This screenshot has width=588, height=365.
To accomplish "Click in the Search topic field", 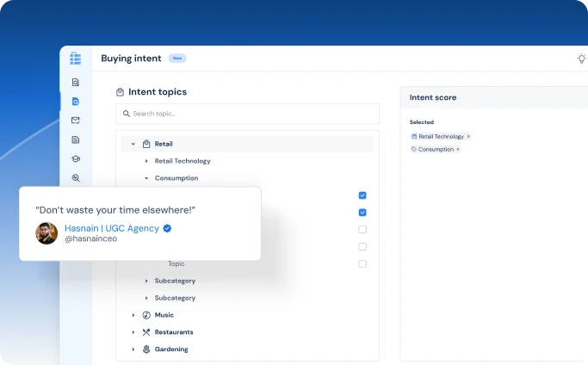I will point(247,114).
